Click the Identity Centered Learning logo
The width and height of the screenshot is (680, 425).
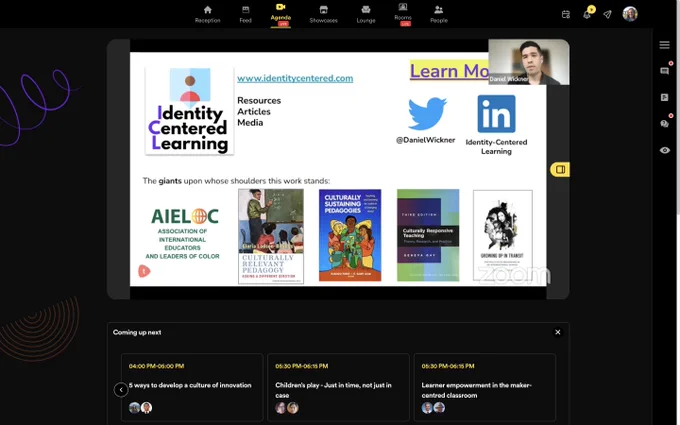click(190, 111)
